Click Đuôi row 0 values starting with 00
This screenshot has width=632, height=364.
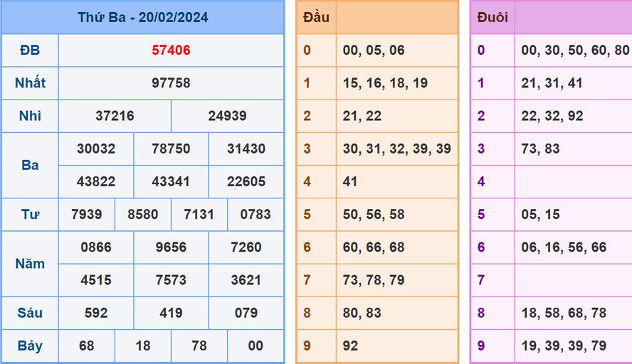click(x=574, y=50)
